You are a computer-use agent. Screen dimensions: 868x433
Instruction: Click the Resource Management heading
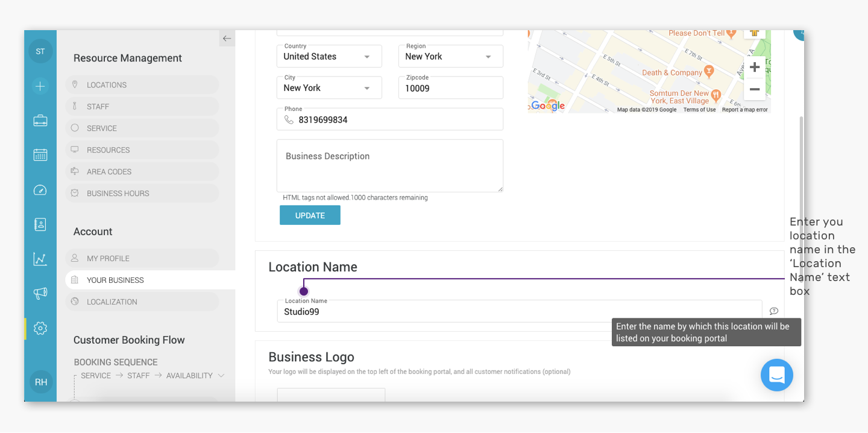[x=128, y=58]
